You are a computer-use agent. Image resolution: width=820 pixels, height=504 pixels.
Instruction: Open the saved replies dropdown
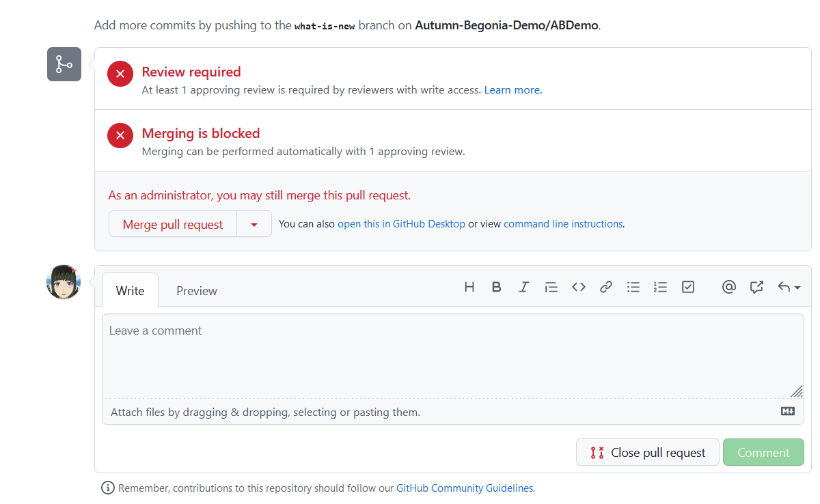tap(788, 287)
